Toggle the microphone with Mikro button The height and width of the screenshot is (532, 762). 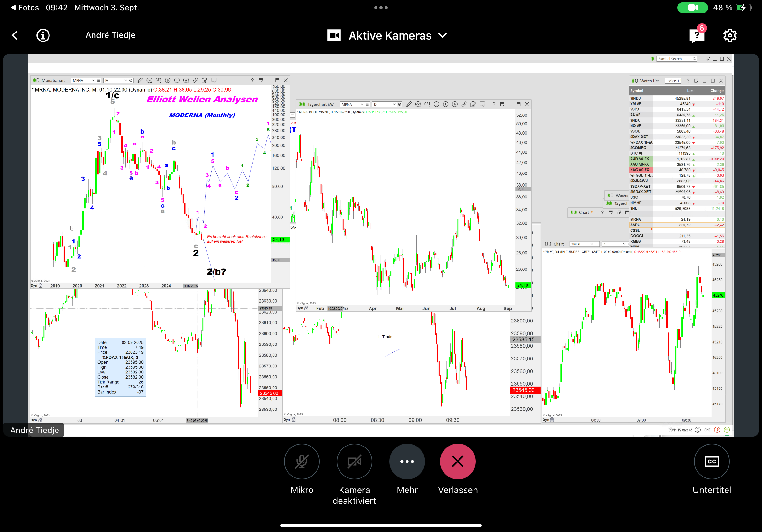(301, 462)
